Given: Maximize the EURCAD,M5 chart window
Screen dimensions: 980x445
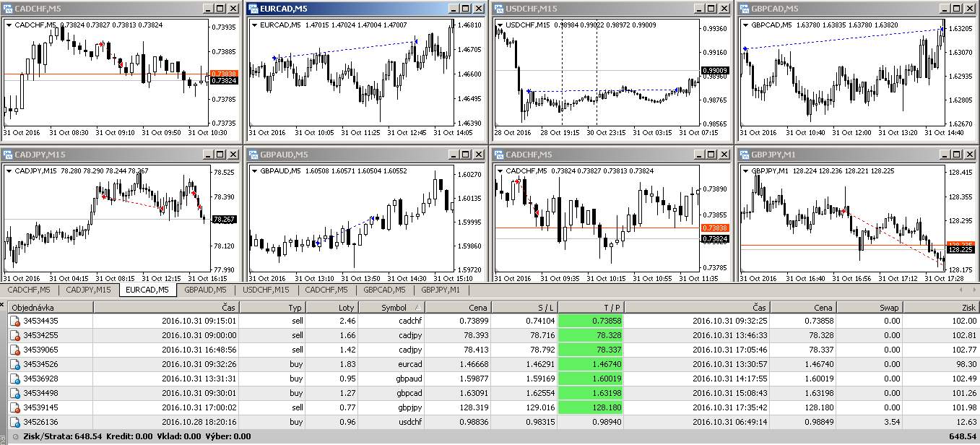Looking at the screenshot, I should coord(466,9).
